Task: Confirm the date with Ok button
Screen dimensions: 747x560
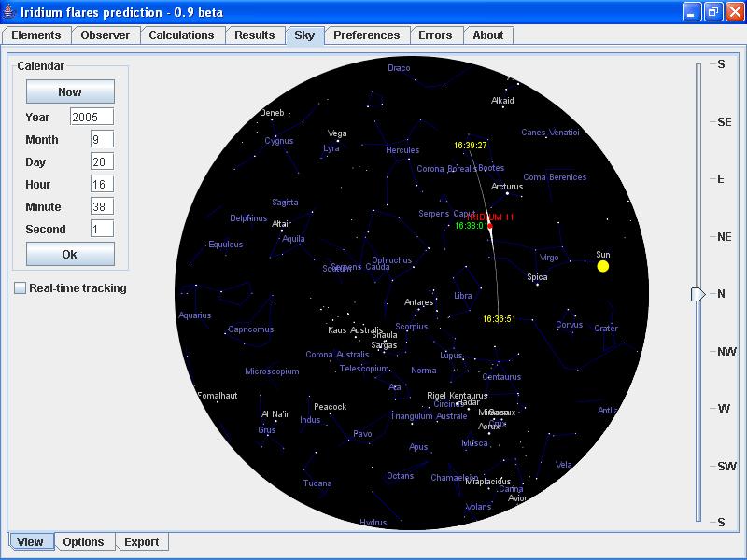Action: pyautogui.click(x=70, y=254)
